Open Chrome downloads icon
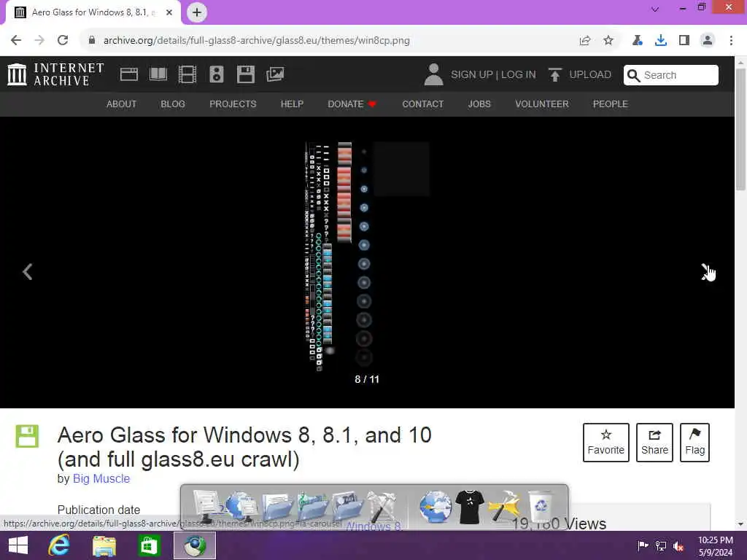 coord(661,41)
